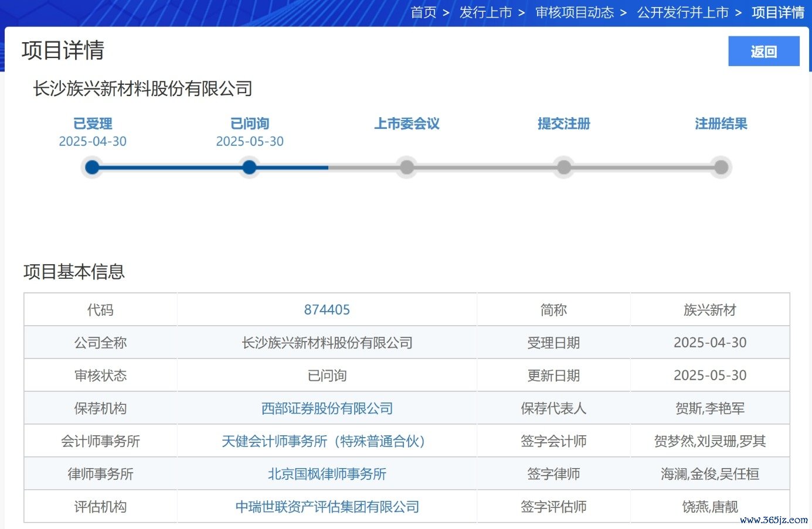The width and height of the screenshot is (812, 529).
Task: Select the 项目详情 breadcrumb item
Action: pyautogui.click(x=777, y=12)
